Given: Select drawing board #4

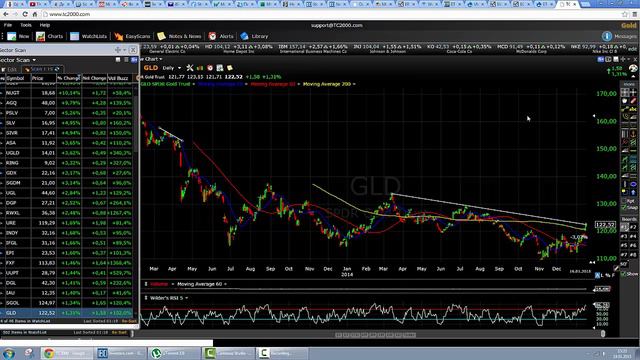Looking at the screenshot, I should 633,236.
